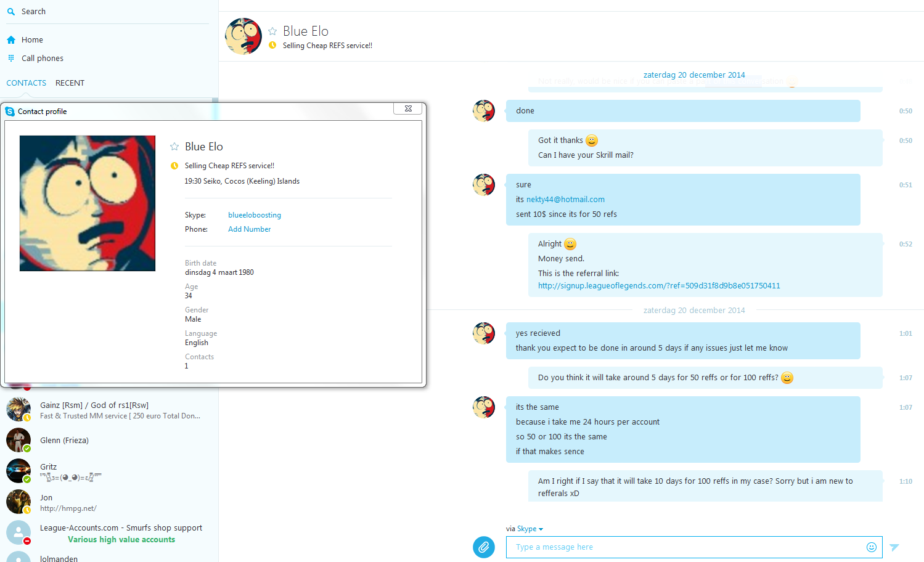924x562 pixels.
Task: Select contact lolmanden
Action: pyautogui.click(x=110, y=558)
